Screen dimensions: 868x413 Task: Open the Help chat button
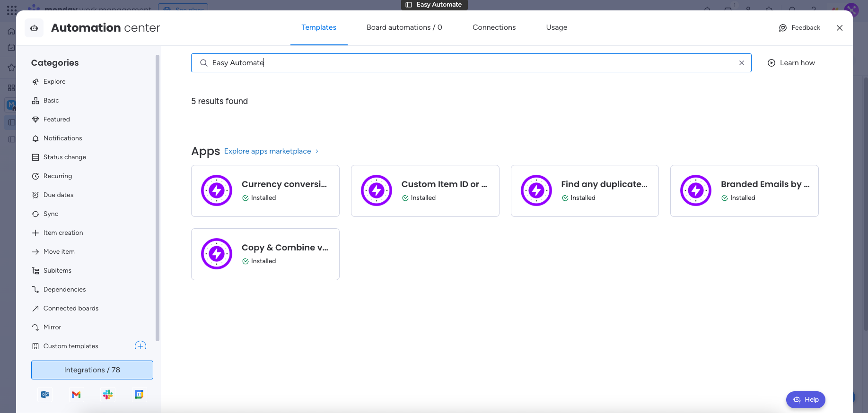pyautogui.click(x=806, y=400)
